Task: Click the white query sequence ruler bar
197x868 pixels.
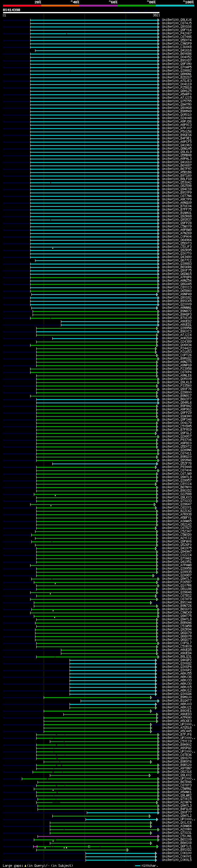Action: coord(81,12)
